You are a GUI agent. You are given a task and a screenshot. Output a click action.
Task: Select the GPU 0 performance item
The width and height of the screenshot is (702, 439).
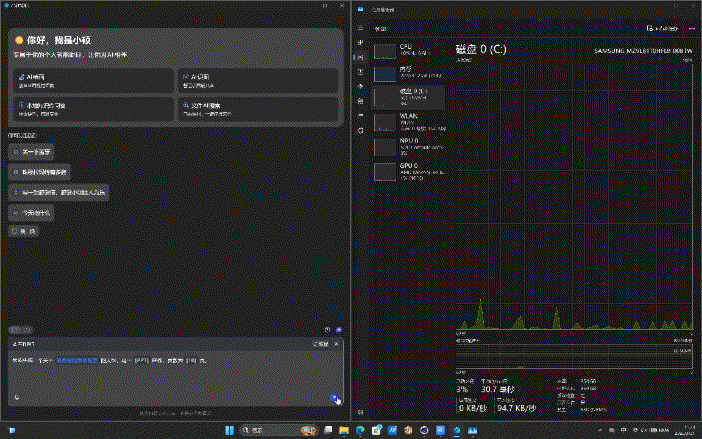(x=408, y=171)
